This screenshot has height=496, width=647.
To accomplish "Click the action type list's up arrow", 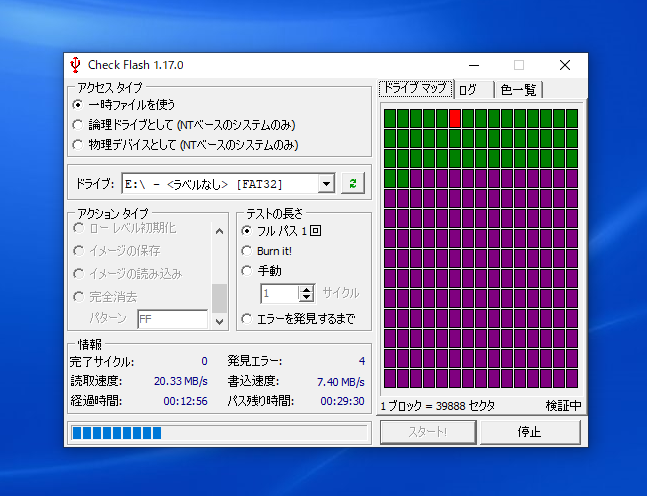I will point(220,231).
